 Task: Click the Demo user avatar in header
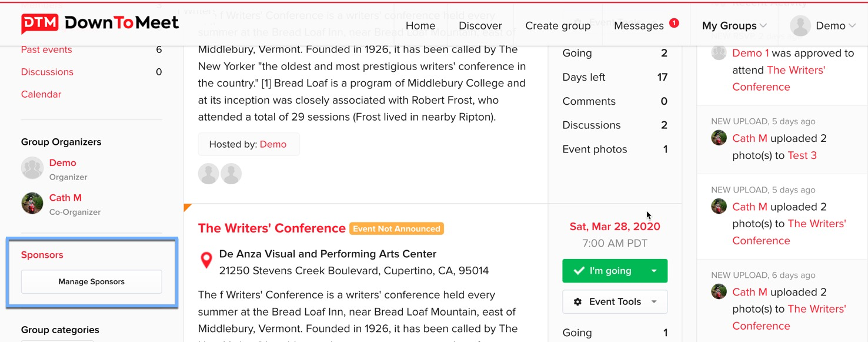tap(800, 26)
